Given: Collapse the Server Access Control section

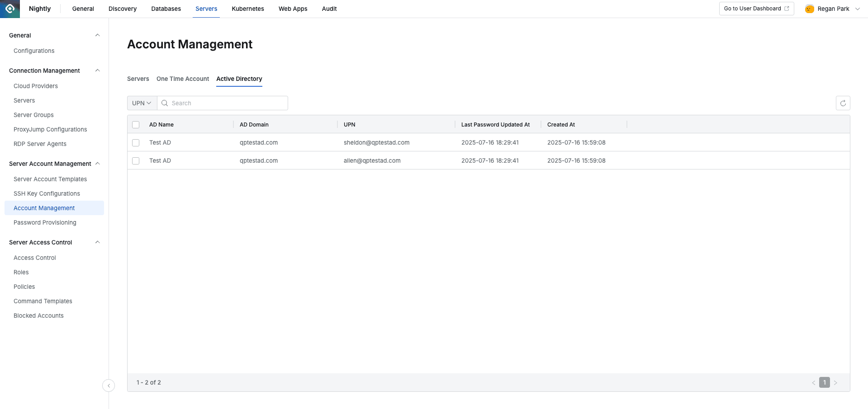Looking at the screenshot, I should coord(98,242).
